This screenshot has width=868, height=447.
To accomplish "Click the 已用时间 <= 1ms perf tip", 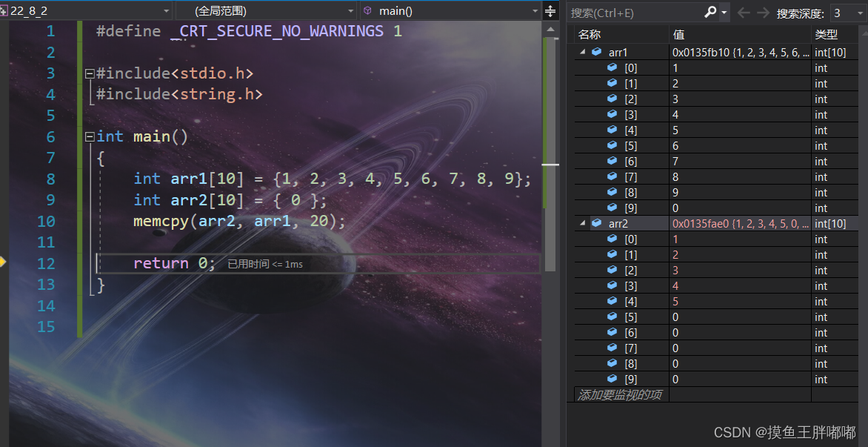I will 265,264.
